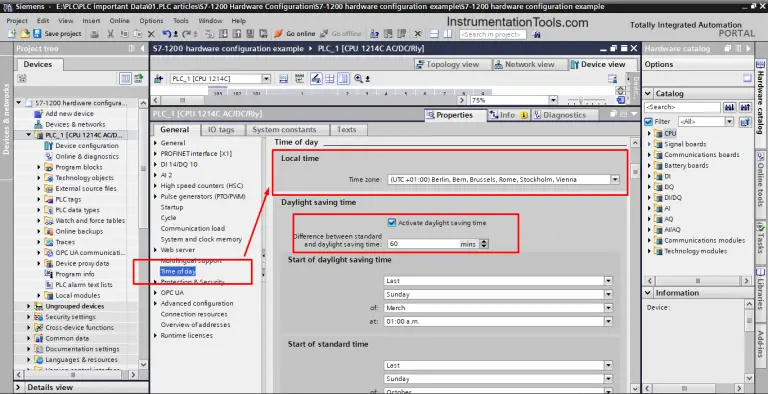Screen dimensions: 768x394
Task: Expand Details view panel
Action: pos(19,387)
